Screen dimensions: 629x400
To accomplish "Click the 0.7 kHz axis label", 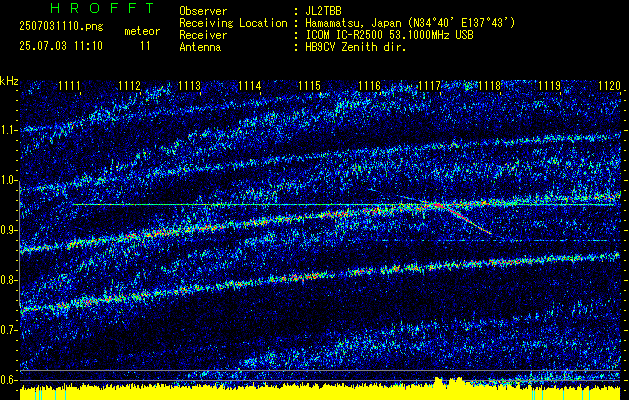I will [8, 330].
